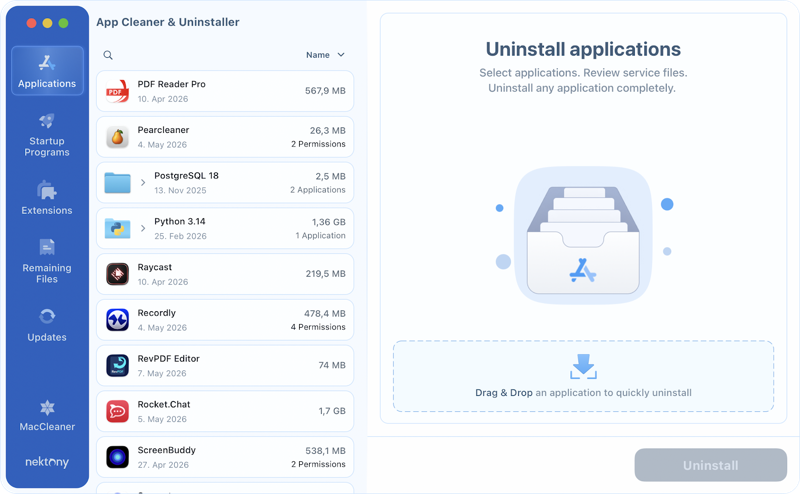Select the Raycast name text
The image size is (800, 494).
pos(155,267)
